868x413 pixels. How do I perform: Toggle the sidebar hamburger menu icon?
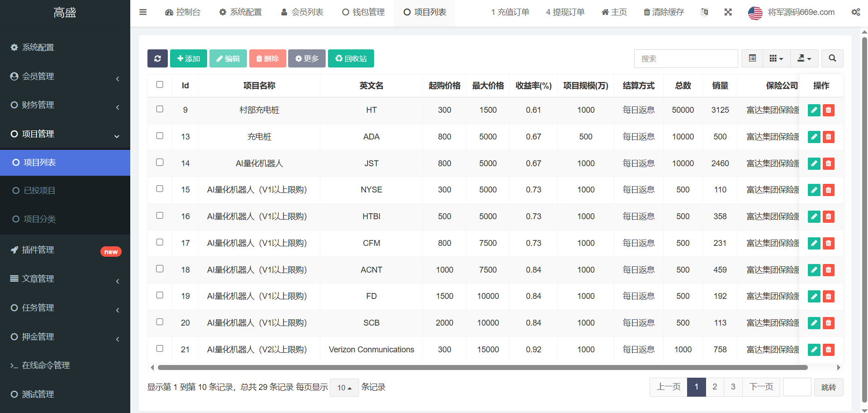(143, 12)
